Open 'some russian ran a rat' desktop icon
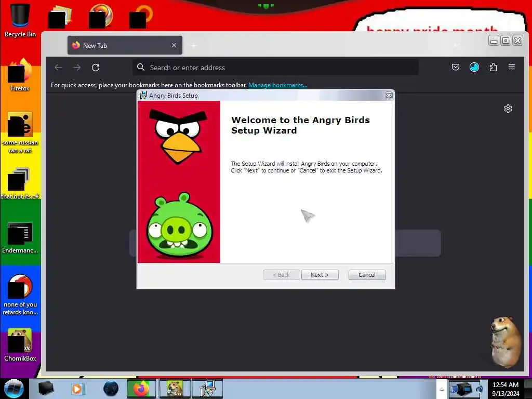The image size is (532, 399). [x=20, y=132]
